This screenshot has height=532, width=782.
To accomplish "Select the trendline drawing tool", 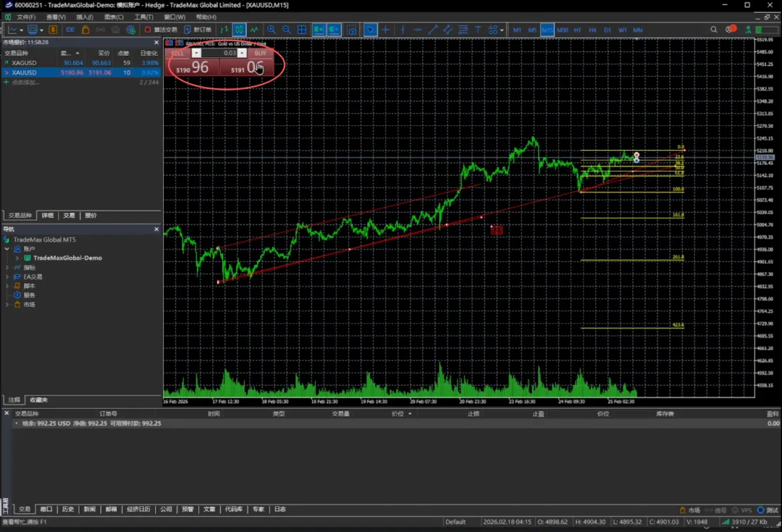I will [x=433, y=30].
